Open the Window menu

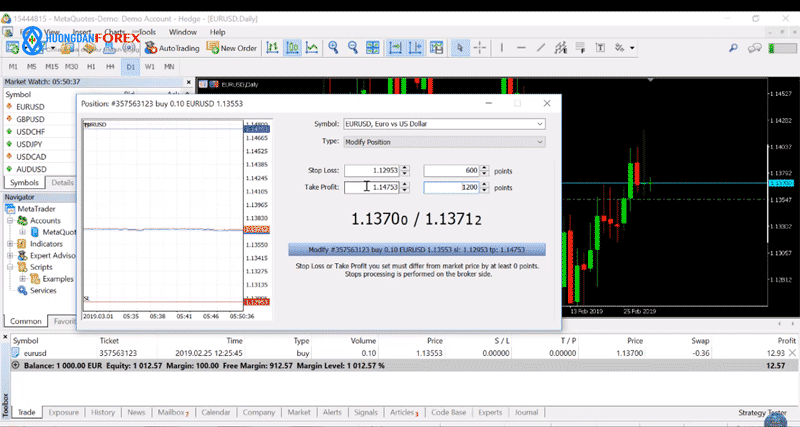183,32
